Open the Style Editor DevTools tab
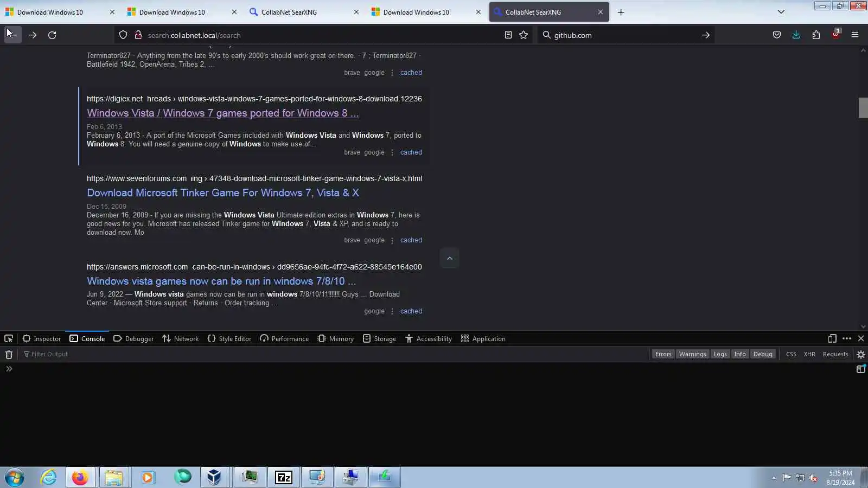The image size is (868, 488). click(229, 339)
